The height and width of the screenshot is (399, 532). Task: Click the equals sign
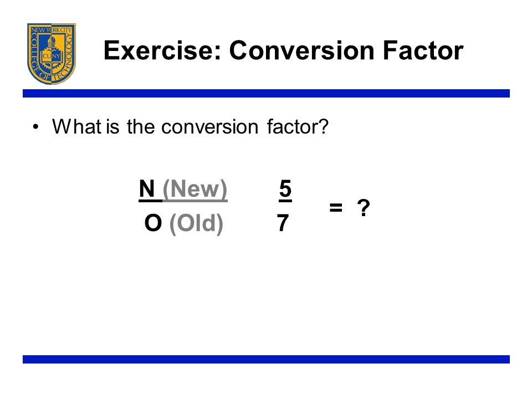(x=336, y=207)
